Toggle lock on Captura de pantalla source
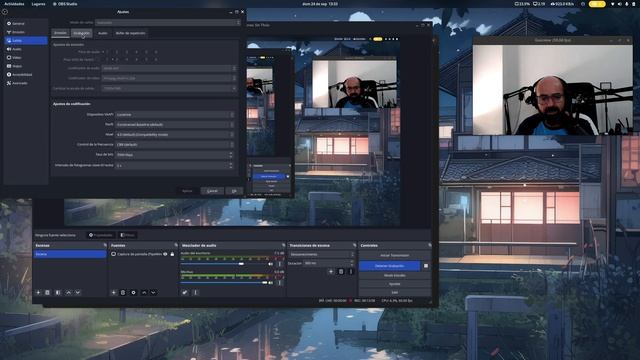Image resolution: width=640 pixels, height=360 pixels. [x=172, y=254]
